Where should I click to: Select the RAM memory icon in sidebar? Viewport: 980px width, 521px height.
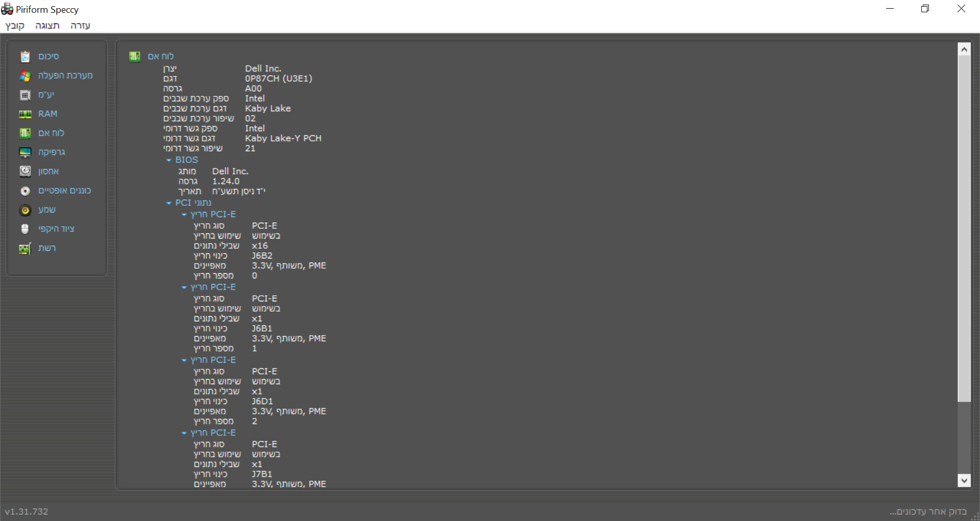pyautogui.click(x=25, y=114)
